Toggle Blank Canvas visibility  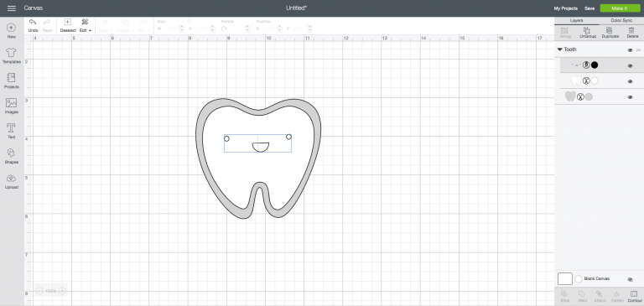630,279
